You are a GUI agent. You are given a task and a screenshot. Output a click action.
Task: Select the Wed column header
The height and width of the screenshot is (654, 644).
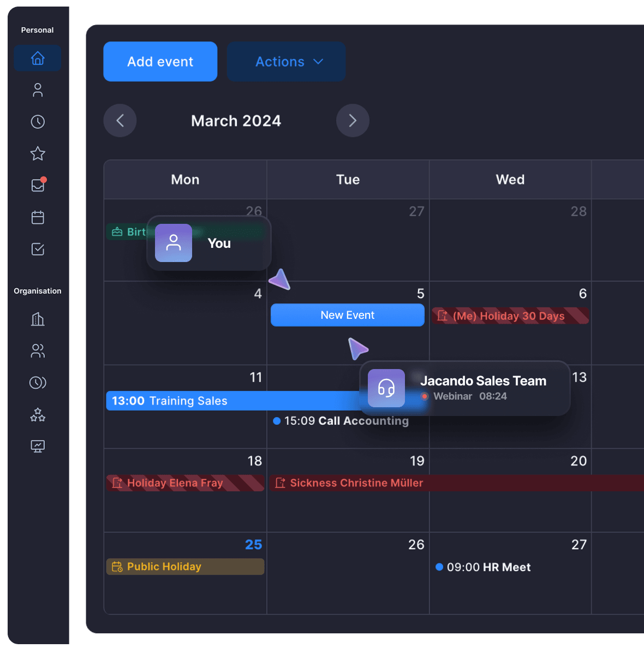510,179
